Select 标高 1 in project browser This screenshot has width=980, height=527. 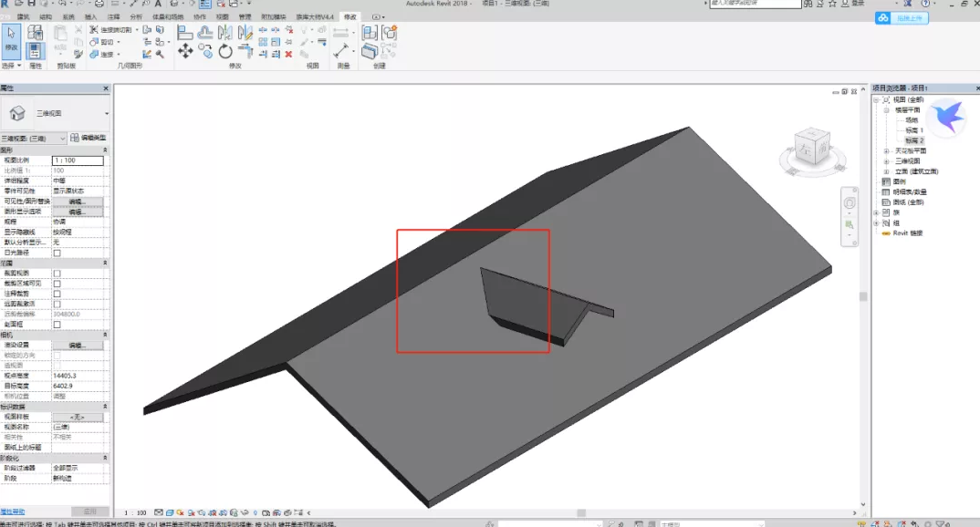[x=914, y=130]
